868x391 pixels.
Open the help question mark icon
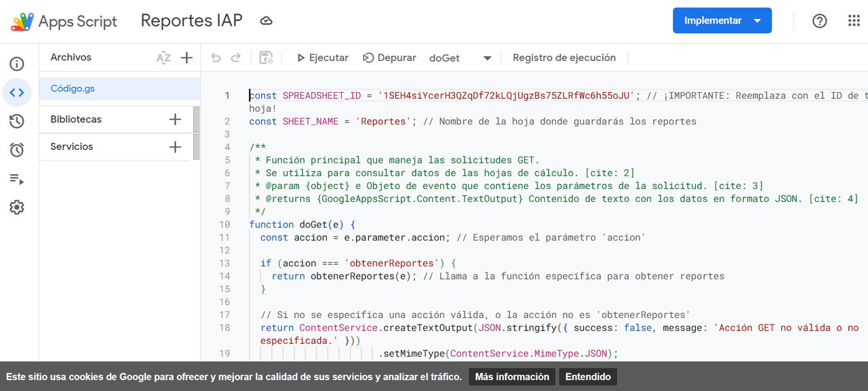tap(820, 21)
